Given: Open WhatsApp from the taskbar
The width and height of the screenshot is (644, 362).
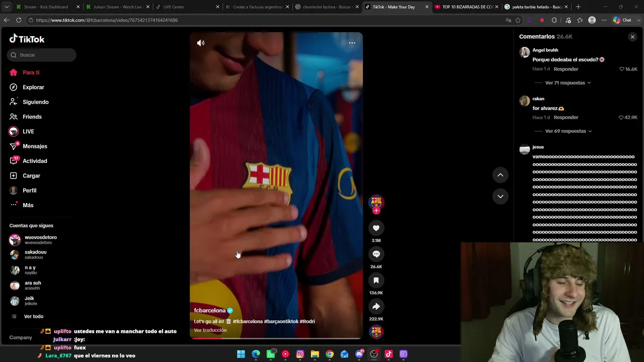Looking at the screenshot, I should point(271,354).
